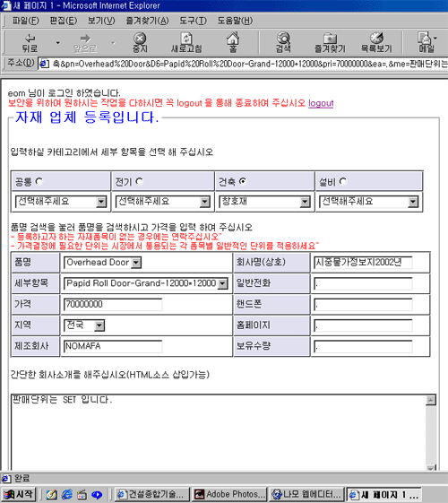The width and height of the screenshot is (448, 503).
Task: Open the 전국 region dropdown
Action: [x=84, y=325]
